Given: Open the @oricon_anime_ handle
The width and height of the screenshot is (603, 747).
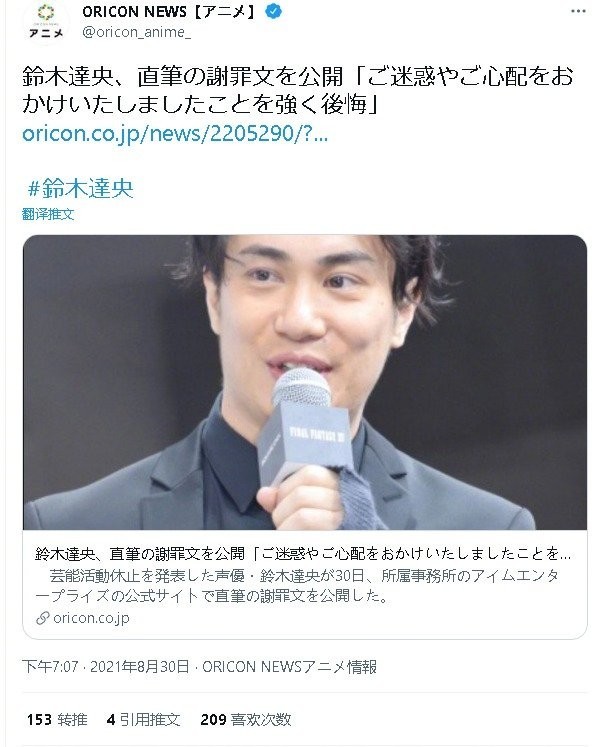Looking at the screenshot, I should pyautogui.click(x=137, y=32).
